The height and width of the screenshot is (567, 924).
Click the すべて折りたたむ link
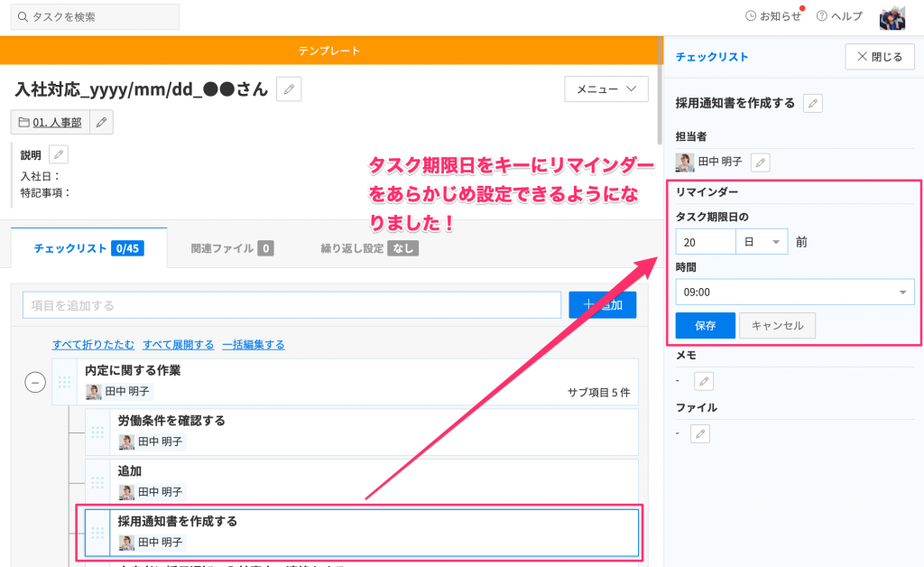93,344
